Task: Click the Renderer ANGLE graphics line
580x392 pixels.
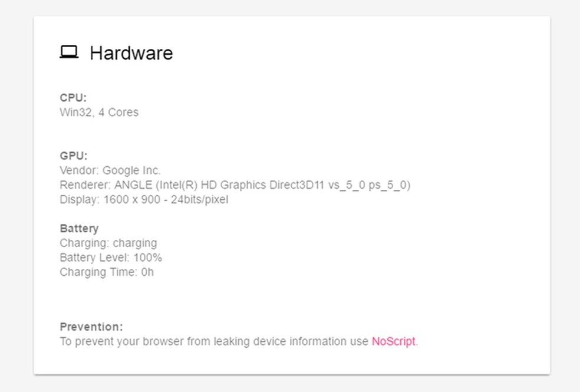Action: (x=235, y=185)
